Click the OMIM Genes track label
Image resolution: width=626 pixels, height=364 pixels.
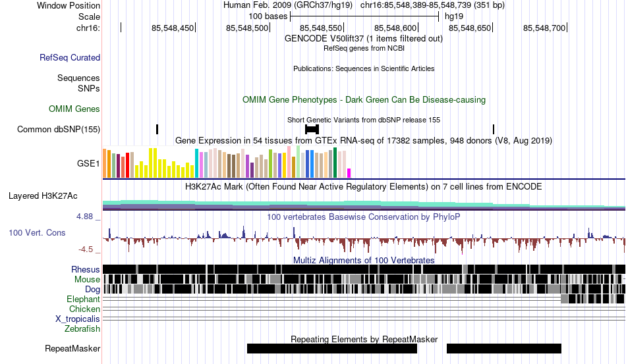coord(74,109)
